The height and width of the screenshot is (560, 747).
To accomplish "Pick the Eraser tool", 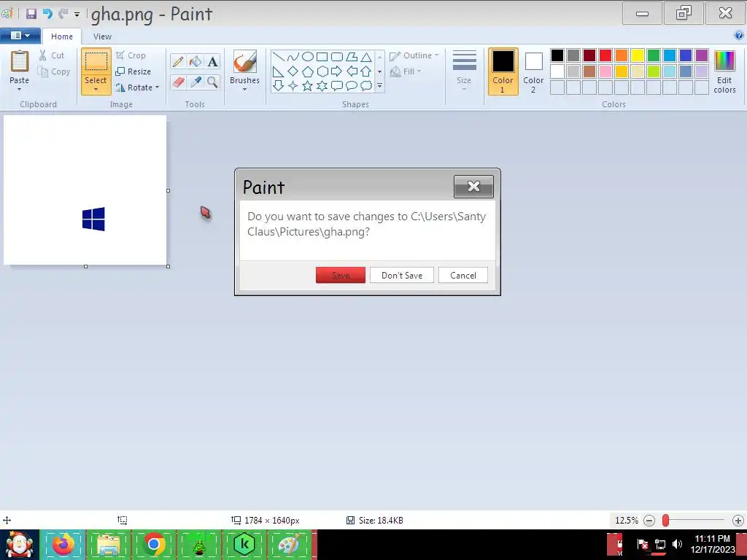I will point(178,82).
